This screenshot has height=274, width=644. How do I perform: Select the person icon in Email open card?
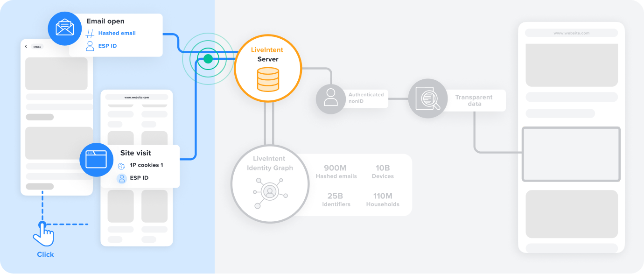[90, 46]
